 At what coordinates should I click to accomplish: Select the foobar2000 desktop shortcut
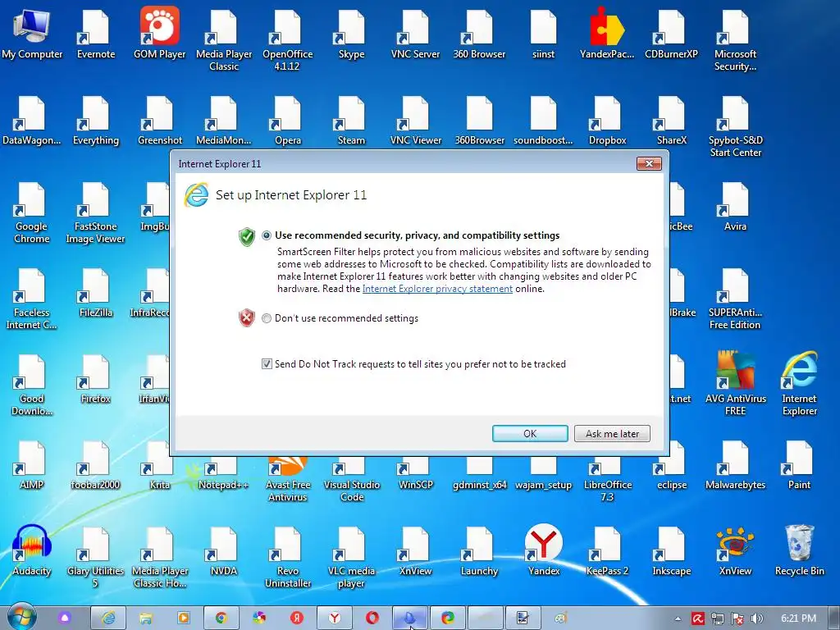96,465
